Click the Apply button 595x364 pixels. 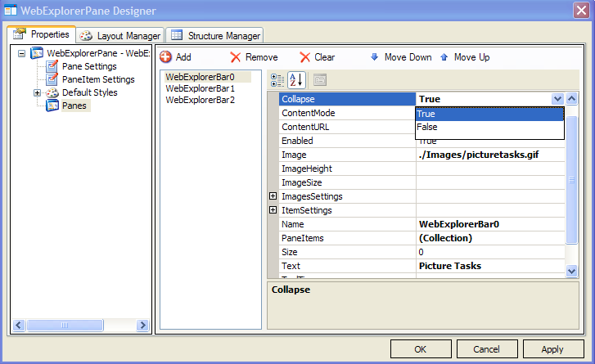click(552, 349)
